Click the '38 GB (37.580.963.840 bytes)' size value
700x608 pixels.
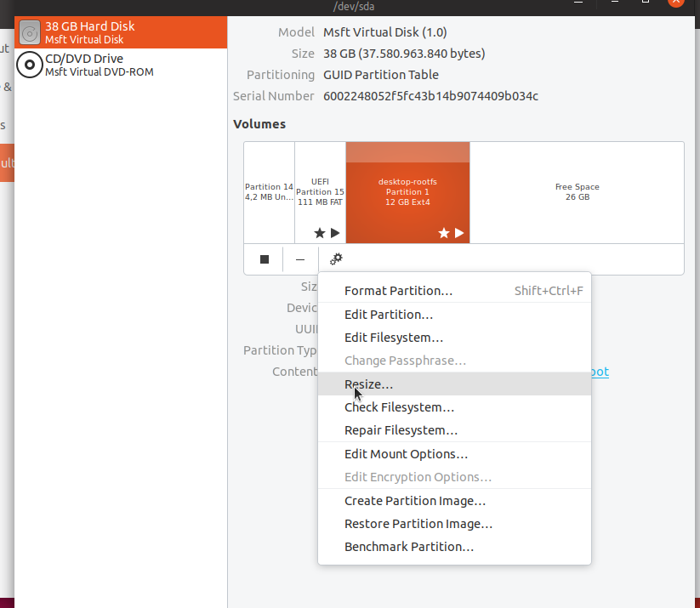(404, 54)
